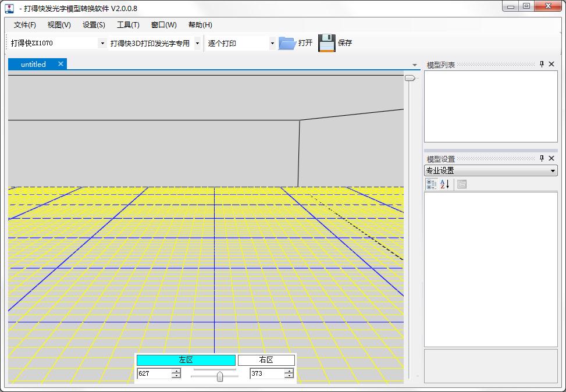The width and height of the screenshot is (566, 392).
Task: Click the 打开 (Open) folder icon
Action: (x=287, y=43)
